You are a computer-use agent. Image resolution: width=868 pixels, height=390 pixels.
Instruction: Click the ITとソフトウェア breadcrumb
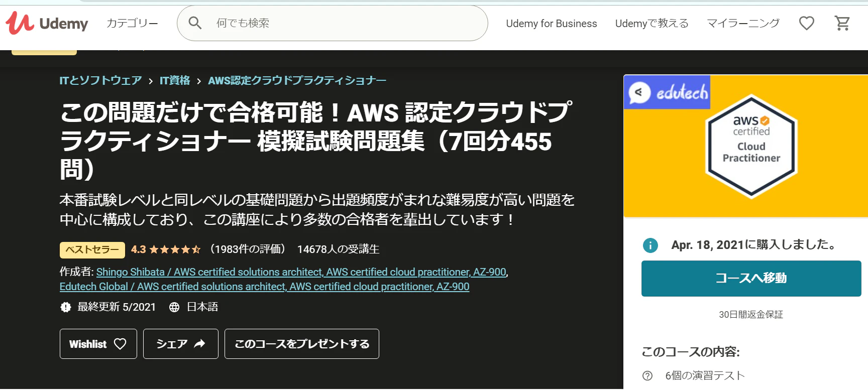[x=100, y=80]
